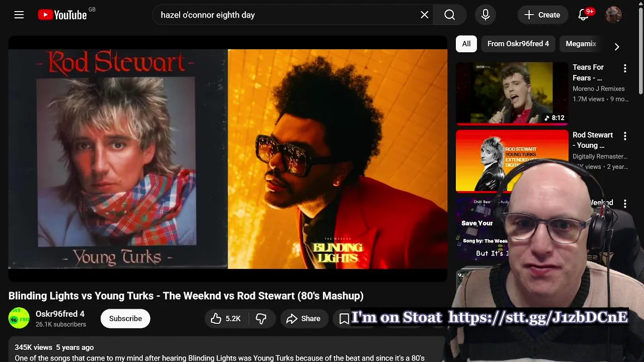This screenshot has width=644, height=362.
Task: Click the page scrollbar
Action: (x=640, y=50)
